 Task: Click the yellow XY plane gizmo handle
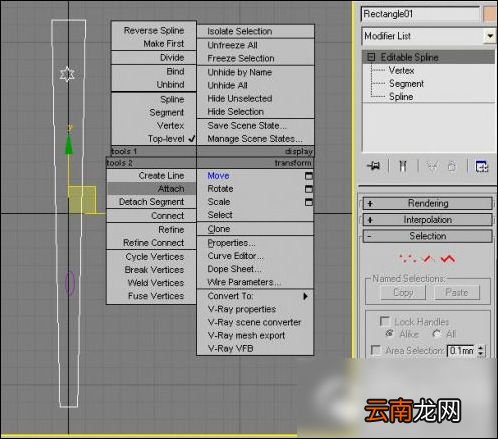[82, 199]
